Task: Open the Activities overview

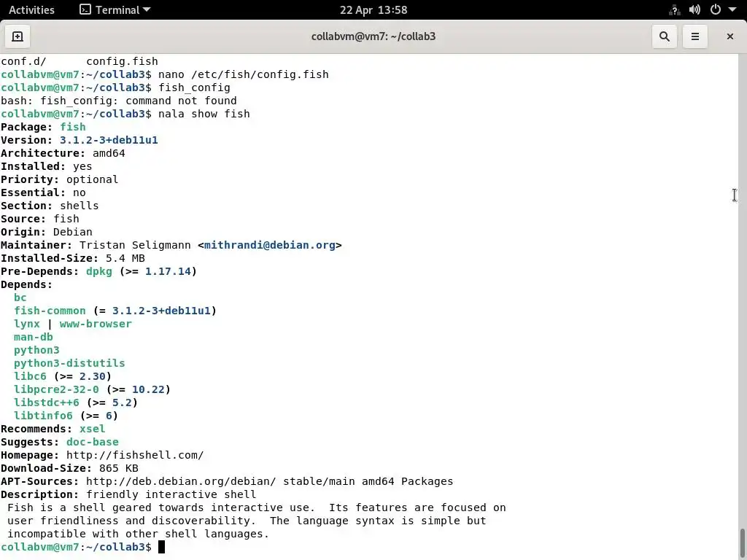Action: tap(31, 10)
